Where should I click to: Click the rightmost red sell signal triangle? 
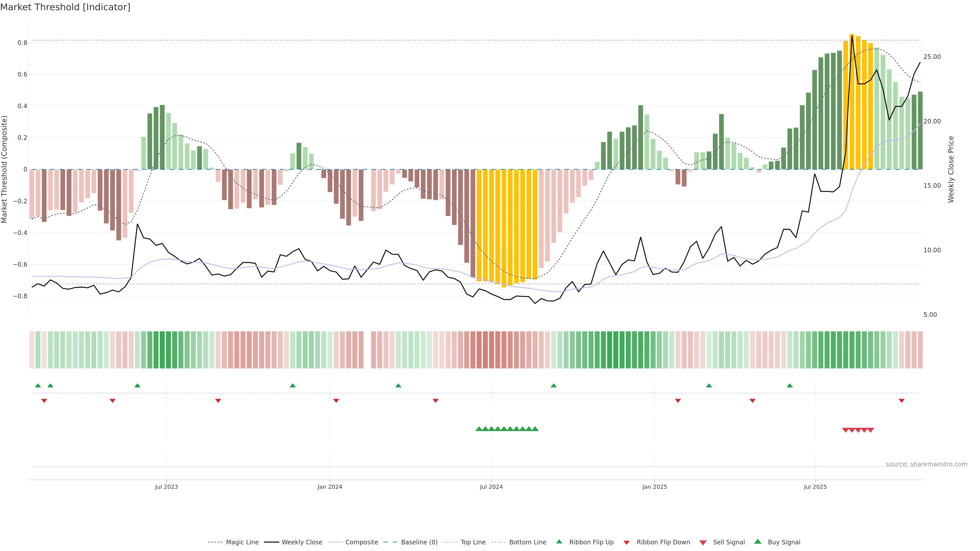coord(871,430)
